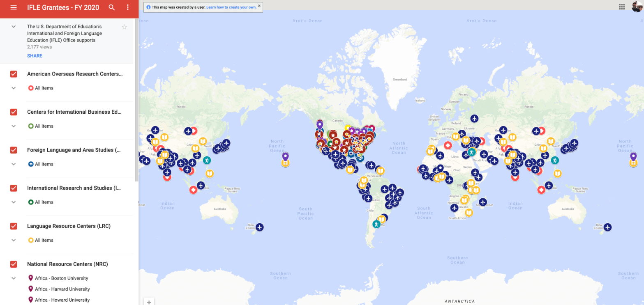Toggle Centers for International Business Education layer
The height and width of the screenshot is (305, 644).
(x=14, y=112)
